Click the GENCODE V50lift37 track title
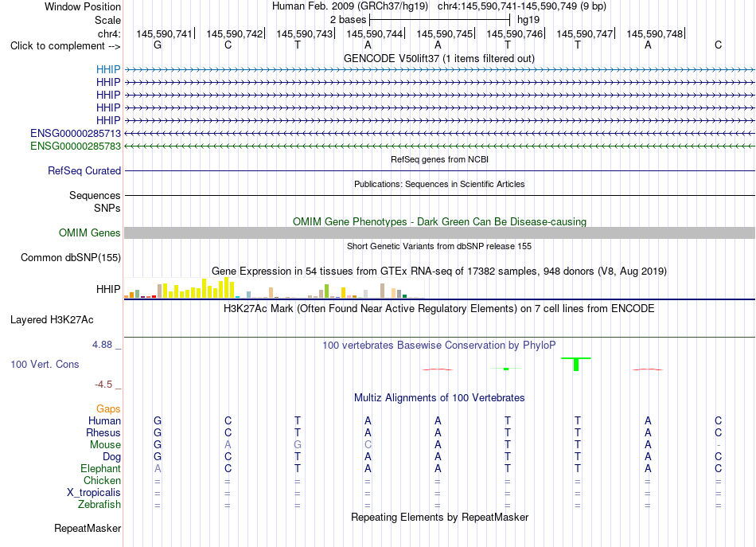Screen dimensions: 756x547 click(438, 58)
